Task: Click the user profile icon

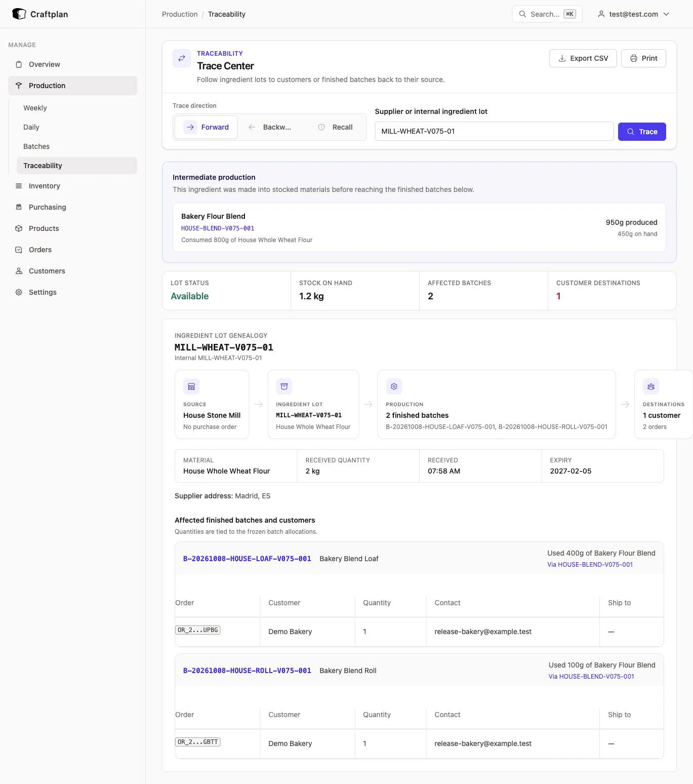Action: pos(601,14)
